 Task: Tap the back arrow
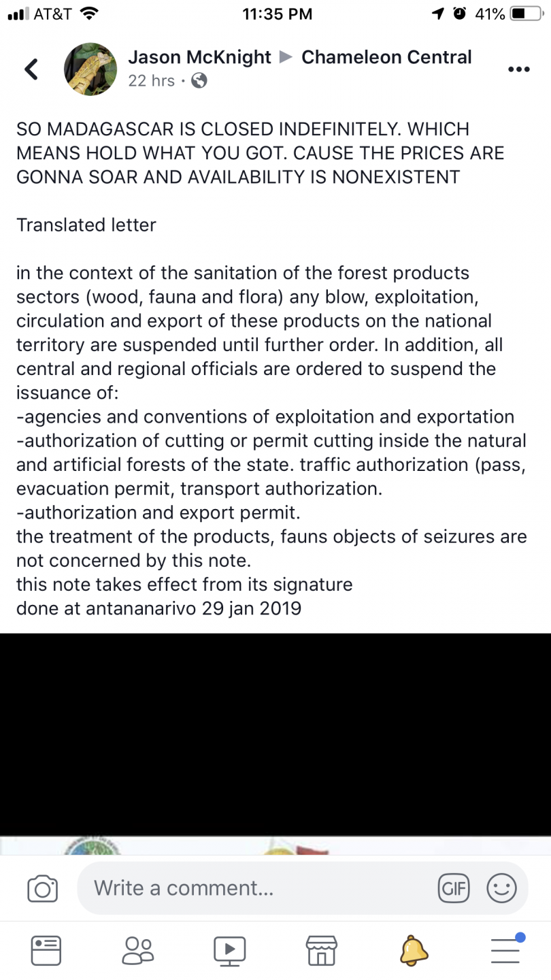(31, 69)
